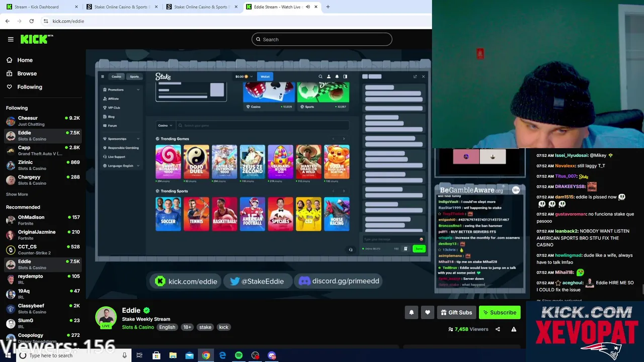Open Chargeyy channel in Following list
Image resolution: width=644 pixels, height=362 pixels.
43,179
